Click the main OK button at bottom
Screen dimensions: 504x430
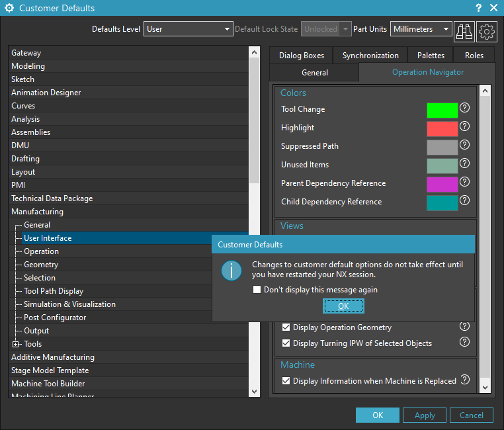click(x=378, y=415)
